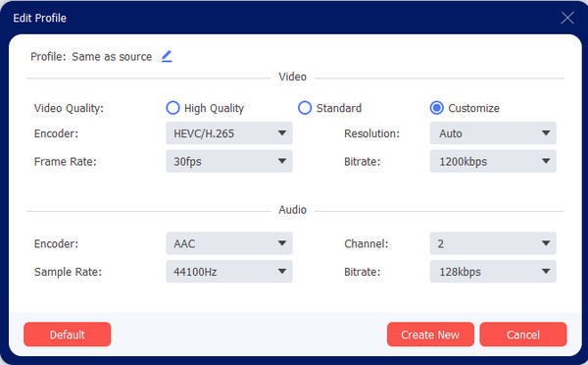Expand the audio Bitrate dropdown showing 128kbps
The image size is (588, 365).
tap(493, 272)
